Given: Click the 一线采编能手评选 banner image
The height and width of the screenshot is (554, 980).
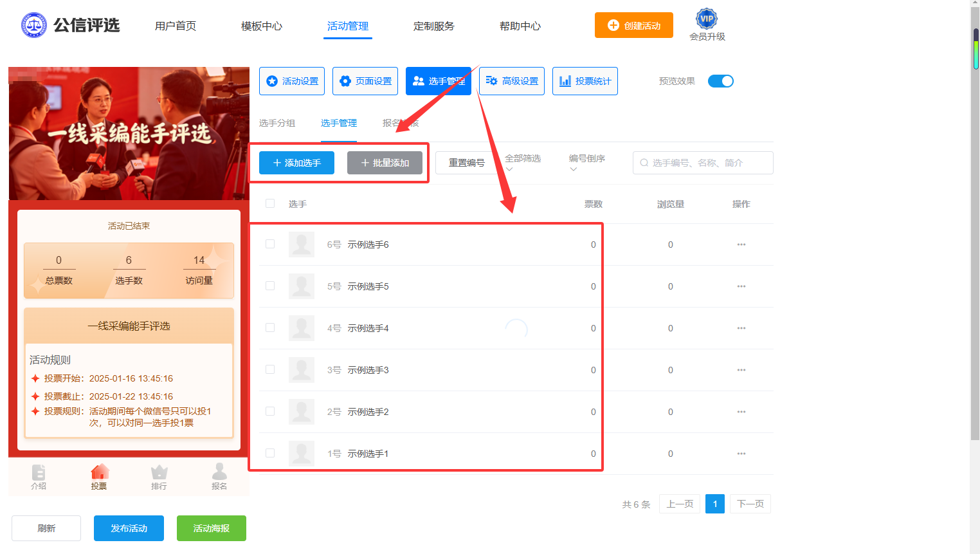Looking at the screenshot, I should point(129,133).
